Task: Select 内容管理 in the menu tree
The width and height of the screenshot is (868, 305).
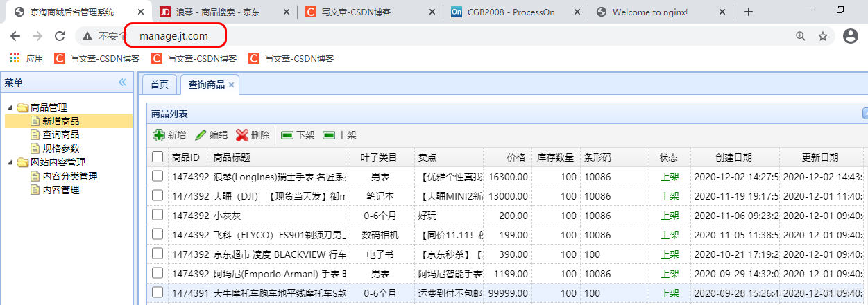Action: [x=60, y=190]
